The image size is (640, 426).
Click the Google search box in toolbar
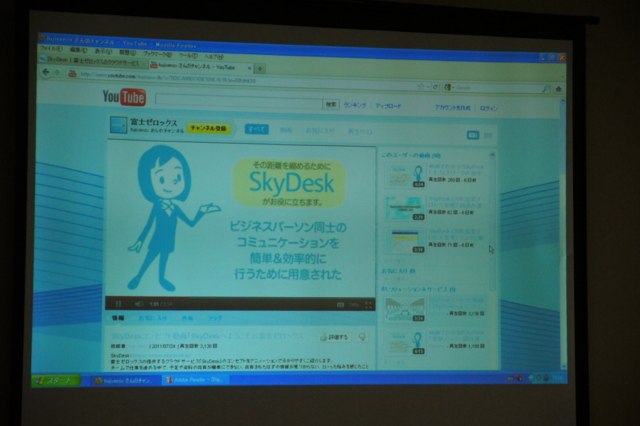[498, 88]
